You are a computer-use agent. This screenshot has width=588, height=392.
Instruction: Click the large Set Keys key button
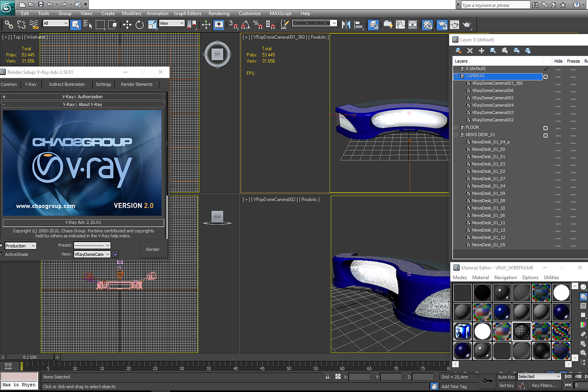click(488, 381)
